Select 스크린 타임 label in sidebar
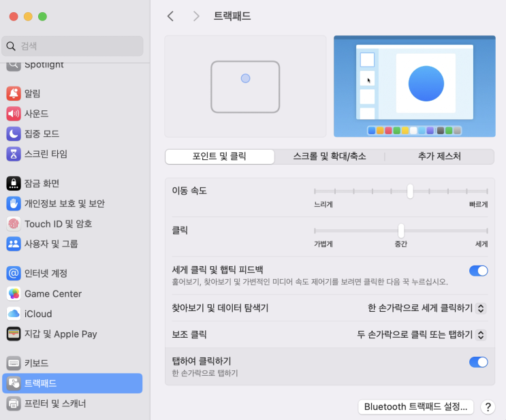Screen dimensions: 506x420 click(x=46, y=154)
